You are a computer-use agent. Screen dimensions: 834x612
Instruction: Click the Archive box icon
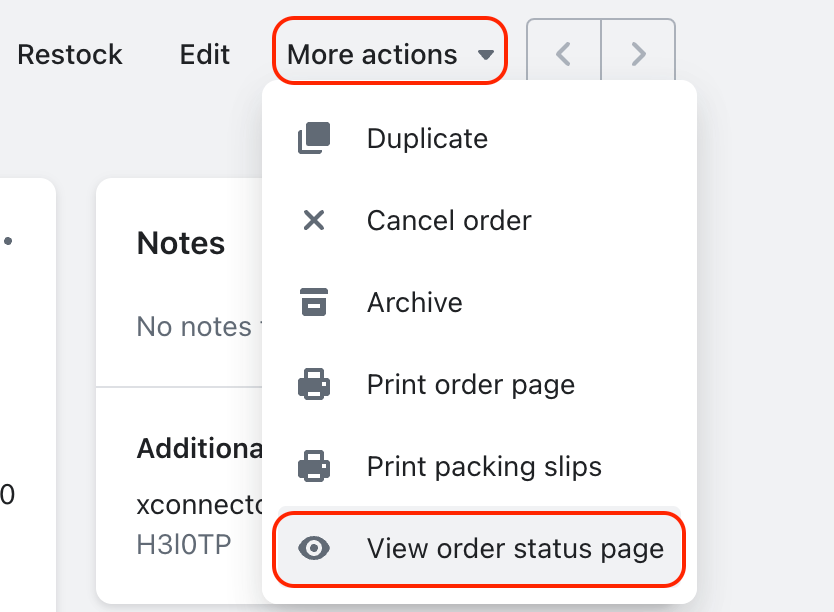point(314,302)
